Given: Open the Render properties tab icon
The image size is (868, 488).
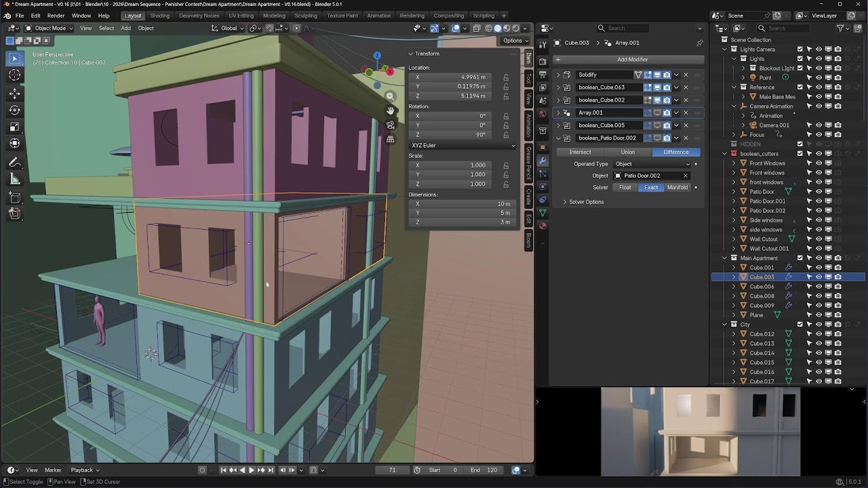Looking at the screenshot, I should (x=542, y=62).
